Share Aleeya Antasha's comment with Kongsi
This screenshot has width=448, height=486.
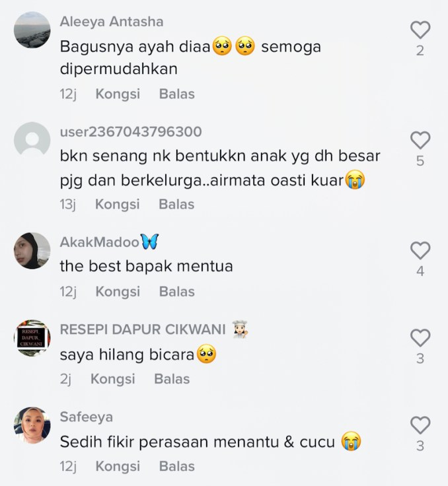(x=118, y=94)
